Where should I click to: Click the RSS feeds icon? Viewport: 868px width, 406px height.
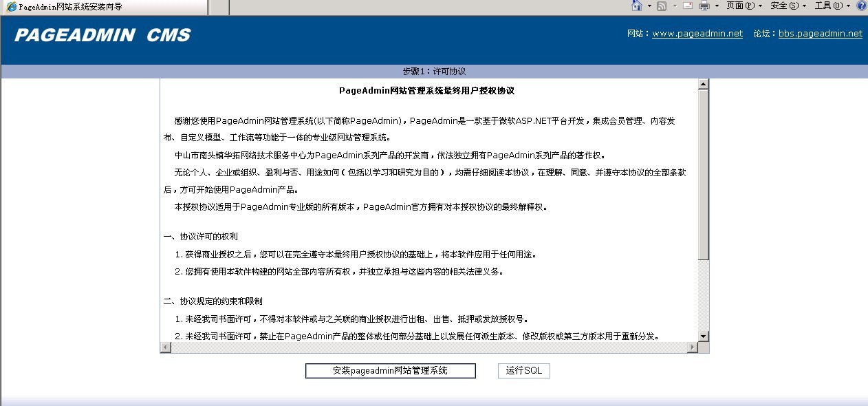click(662, 6)
